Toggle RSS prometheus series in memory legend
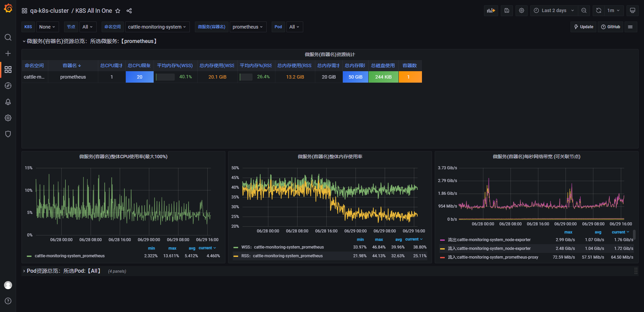Screen dimensions: 644x312 coord(287,256)
